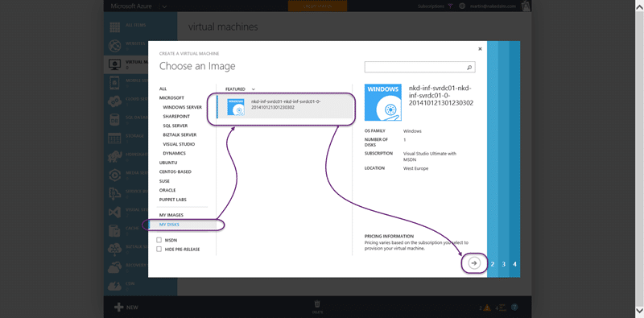
Task: Click the NEW plus button in bottom bar
Action: 126,307
